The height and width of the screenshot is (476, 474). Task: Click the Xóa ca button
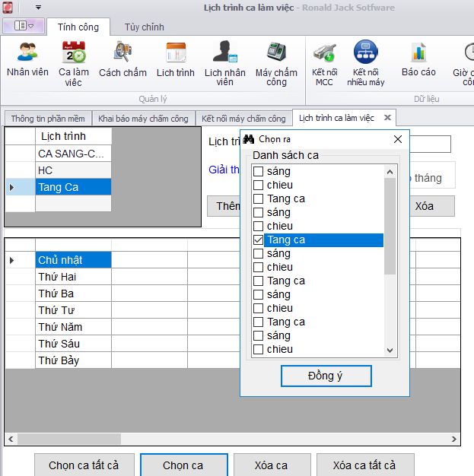tap(271, 465)
